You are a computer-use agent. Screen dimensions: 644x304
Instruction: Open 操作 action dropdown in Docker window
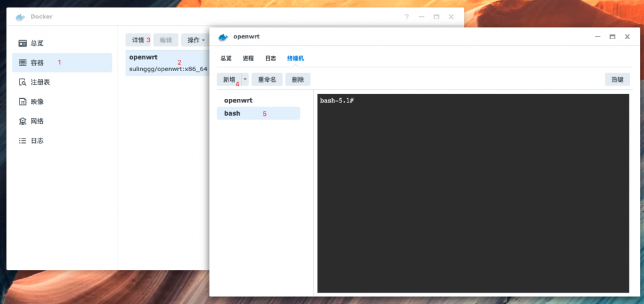[196, 40]
